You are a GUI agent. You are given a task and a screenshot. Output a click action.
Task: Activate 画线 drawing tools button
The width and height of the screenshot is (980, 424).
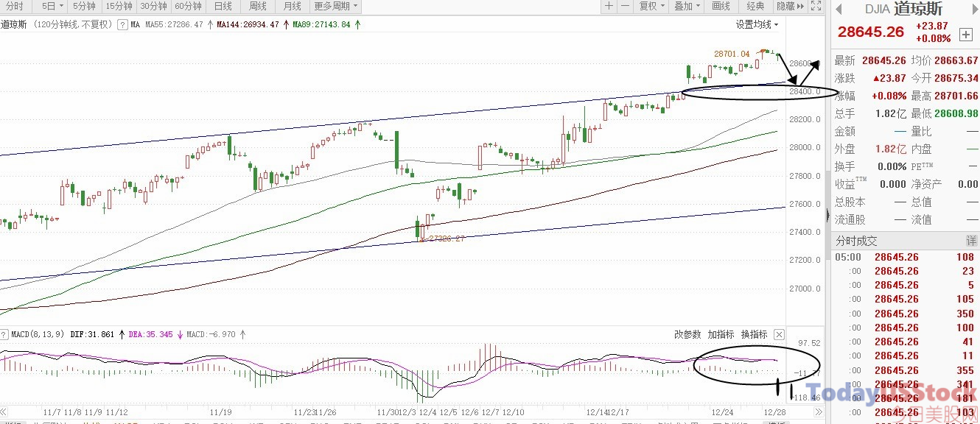[721, 6]
